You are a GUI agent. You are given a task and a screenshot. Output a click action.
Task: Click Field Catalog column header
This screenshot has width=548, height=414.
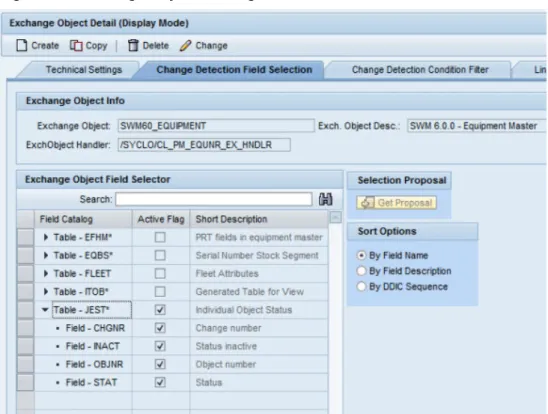[x=83, y=219]
